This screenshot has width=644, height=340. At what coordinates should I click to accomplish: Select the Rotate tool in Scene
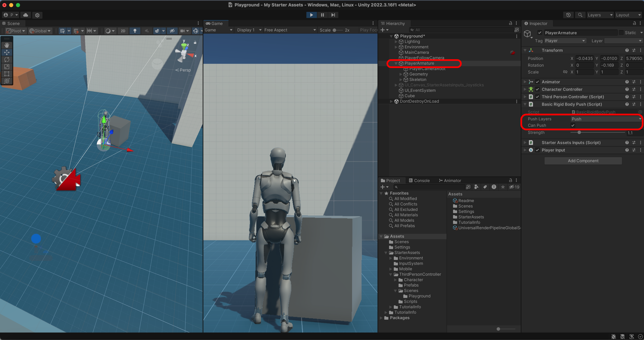[x=7, y=59]
